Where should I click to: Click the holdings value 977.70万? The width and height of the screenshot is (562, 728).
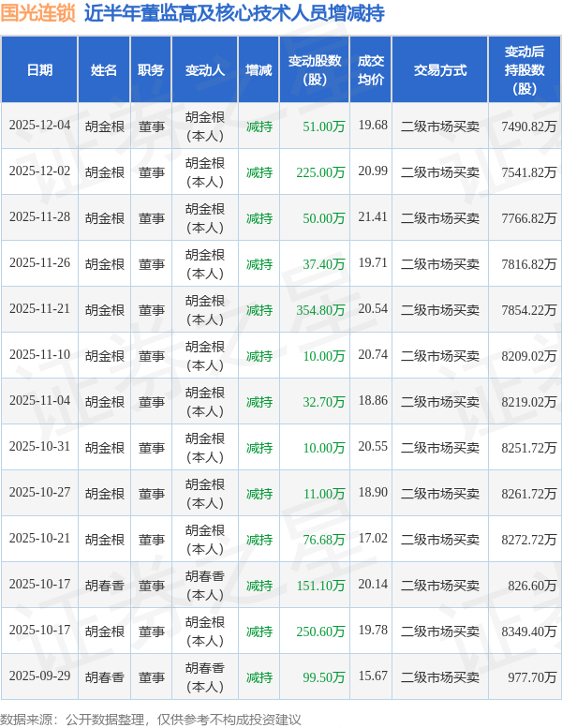tap(532, 677)
